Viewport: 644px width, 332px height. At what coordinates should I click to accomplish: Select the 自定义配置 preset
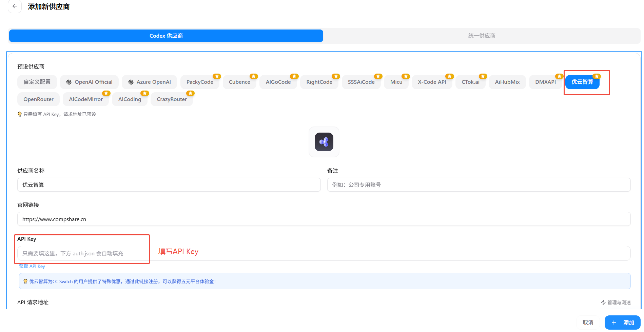(x=37, y=82)
